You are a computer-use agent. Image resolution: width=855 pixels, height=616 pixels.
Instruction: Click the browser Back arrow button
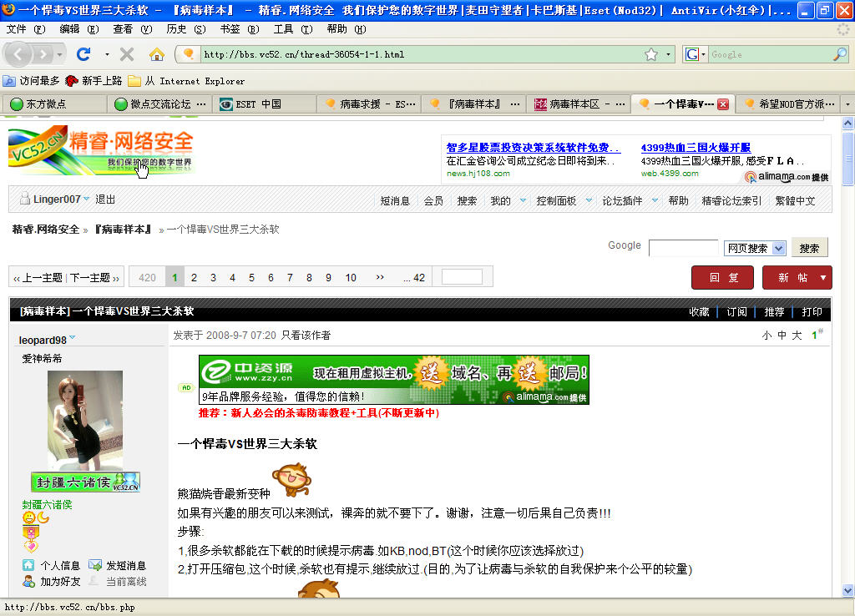[x=18, y=54]
